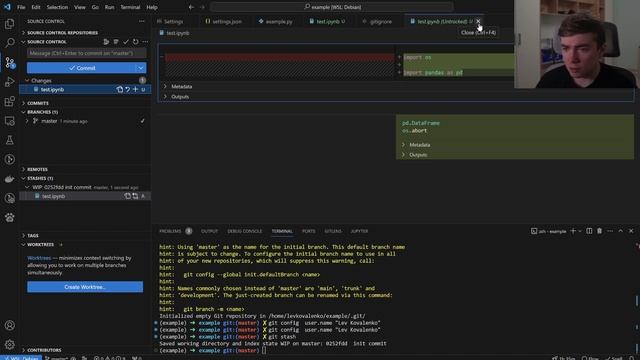Stage changes plus icon on test.ipynb row
Viewport: 640px width, 360px height.
135,89
